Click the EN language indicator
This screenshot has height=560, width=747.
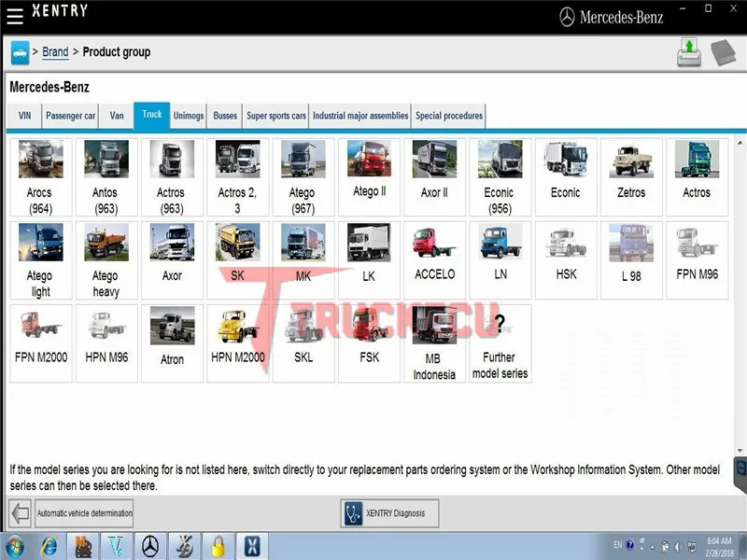pyautogui.click(x=617, y=545)
